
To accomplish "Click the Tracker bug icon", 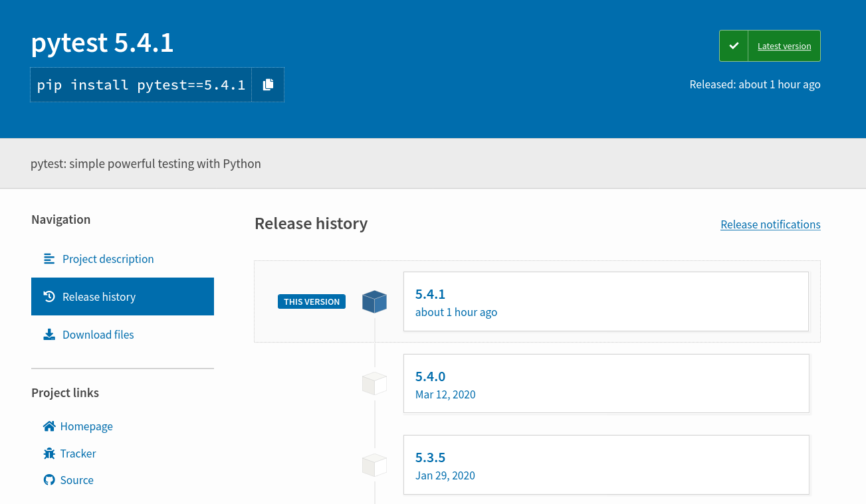I will [x=49, y=454].
